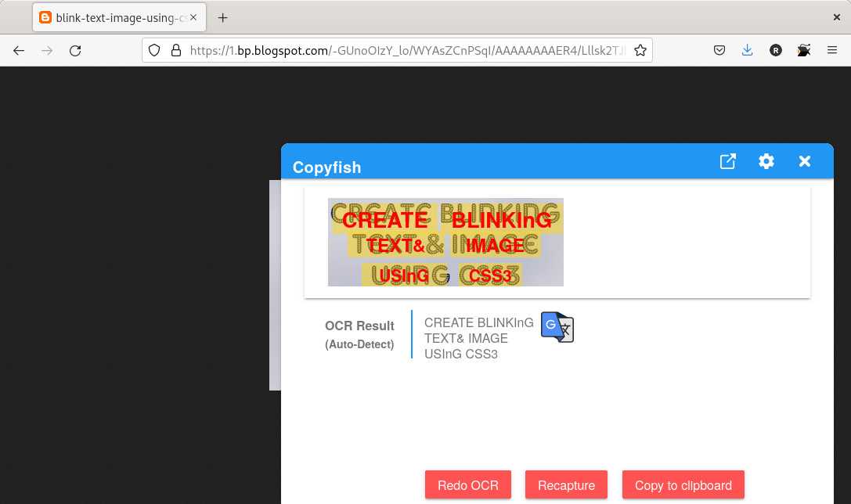Open Copyfish result in new window icon
This screenshot has width=851, height=504.
coord(727,161)
